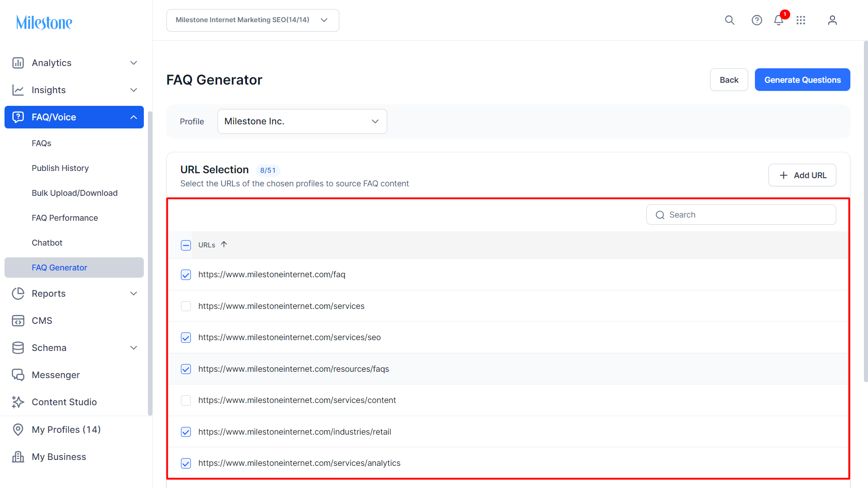Click the 8/51 selection count badge
868x488 pixels.
click(x=268, y=171)
